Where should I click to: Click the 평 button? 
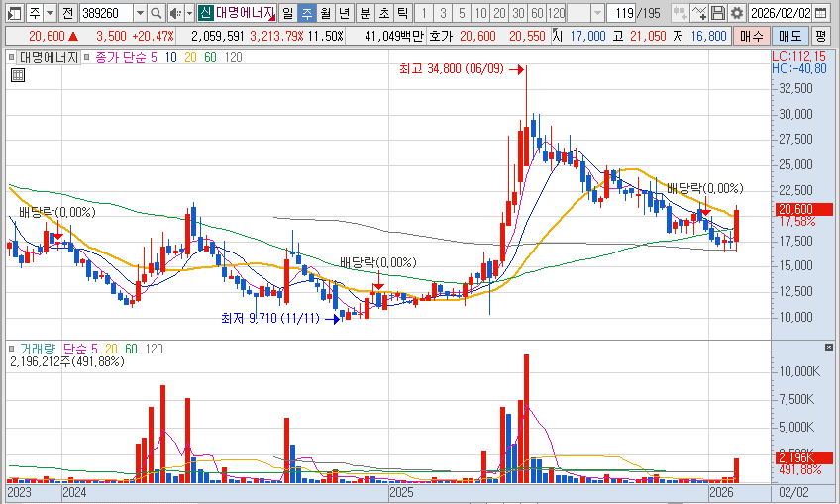click(x=821, y=36)
